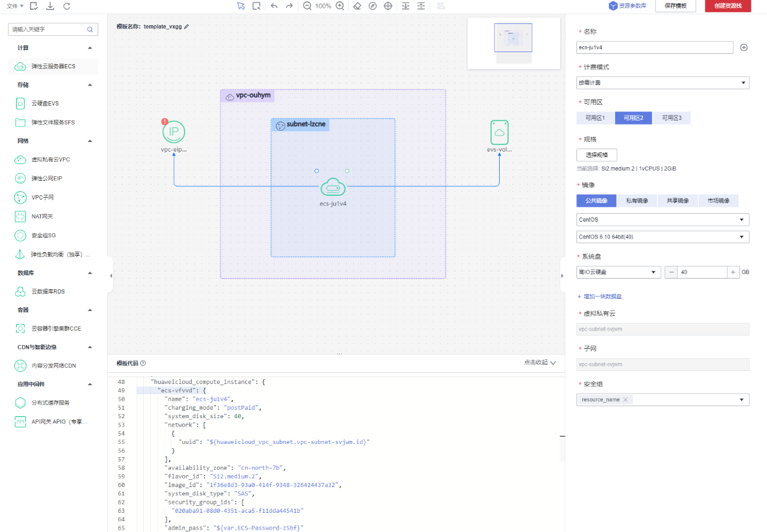Screen dimensions: 767x532
Task: Zoom in on the canvas
Action: 340,6
